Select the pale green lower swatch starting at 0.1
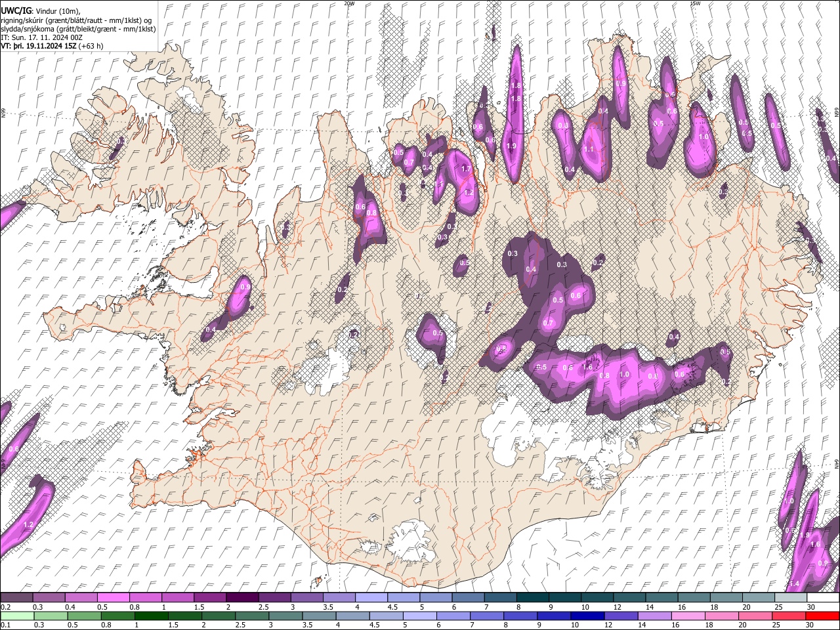This screenshot has width=840, height=630. [17, 616]
